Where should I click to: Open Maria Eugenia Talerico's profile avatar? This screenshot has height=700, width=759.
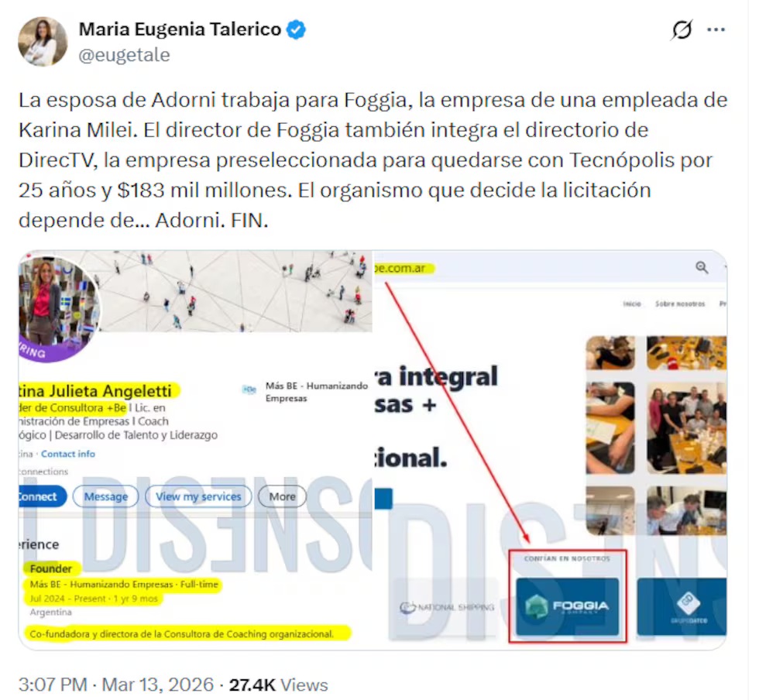[43, 42]
